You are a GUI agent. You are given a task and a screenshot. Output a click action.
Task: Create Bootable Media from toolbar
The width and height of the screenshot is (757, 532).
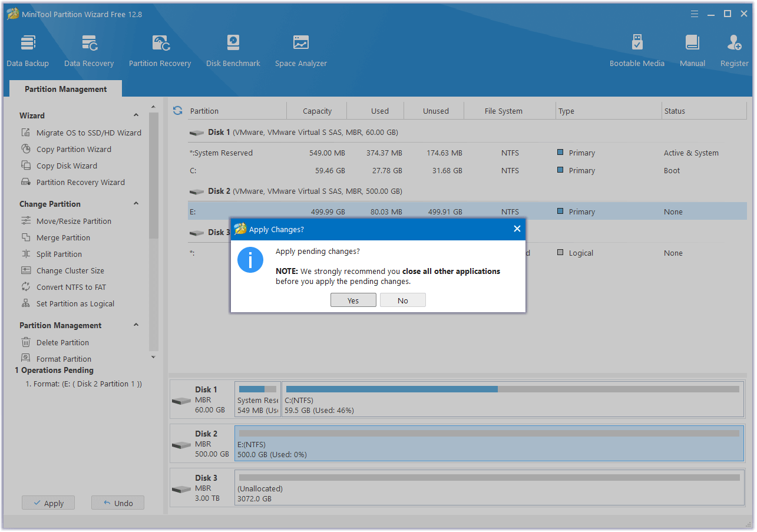point(637,51)
